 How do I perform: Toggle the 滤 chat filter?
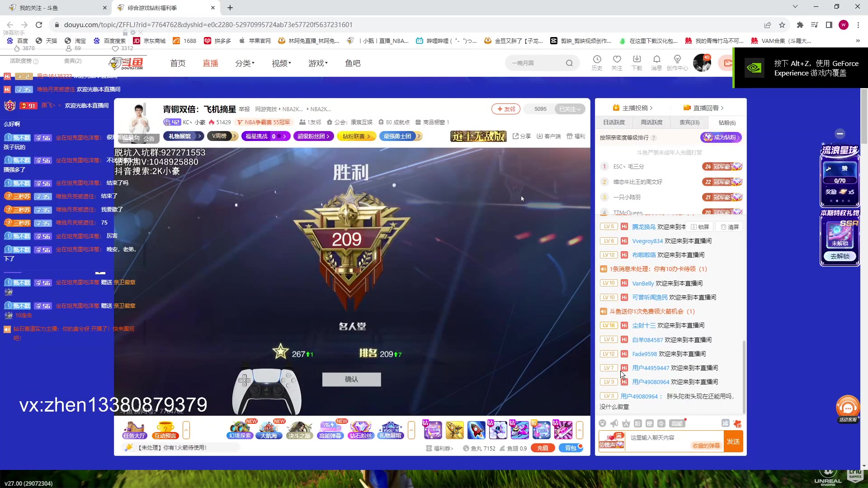[x=725, y=423]
